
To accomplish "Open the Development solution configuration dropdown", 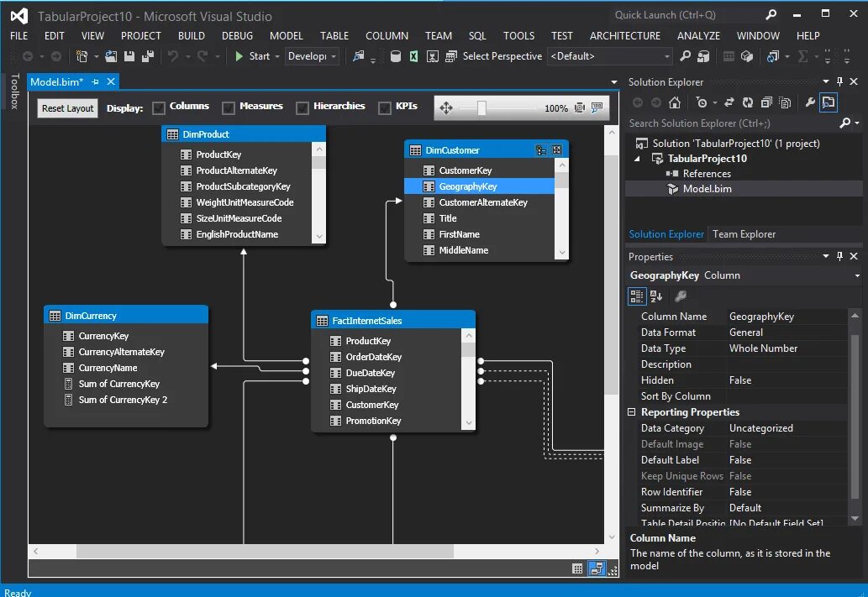I will [x=312, y=56].
